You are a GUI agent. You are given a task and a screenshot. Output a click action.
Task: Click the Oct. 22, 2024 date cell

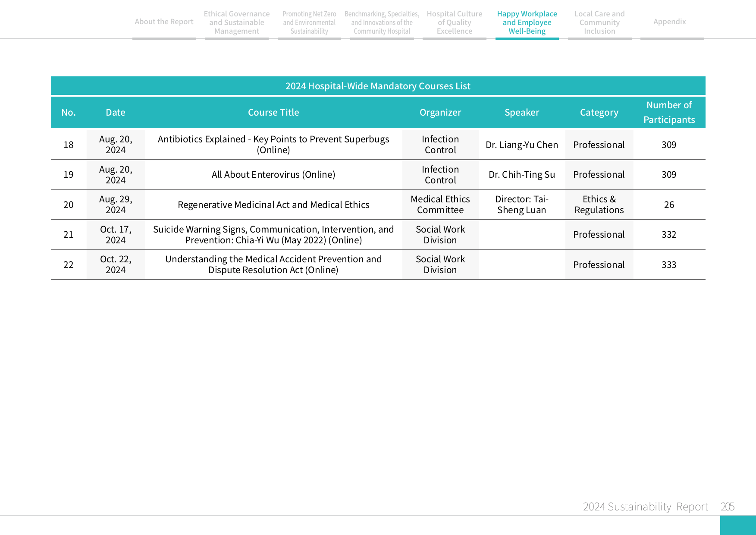[116, 264]
